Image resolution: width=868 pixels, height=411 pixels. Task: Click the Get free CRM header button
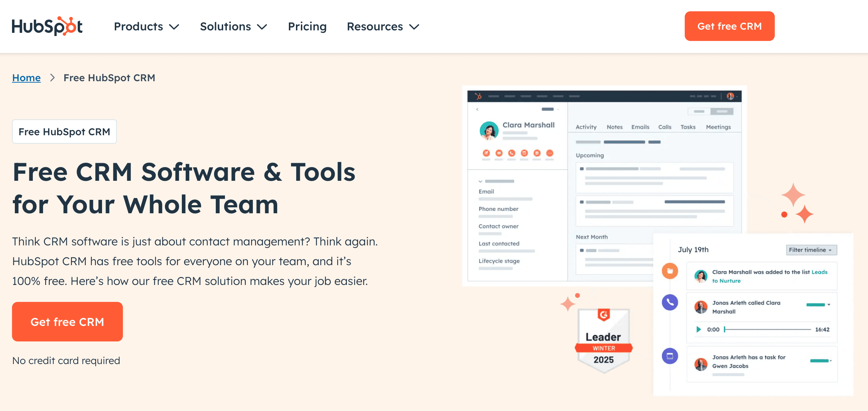(729, 26)
